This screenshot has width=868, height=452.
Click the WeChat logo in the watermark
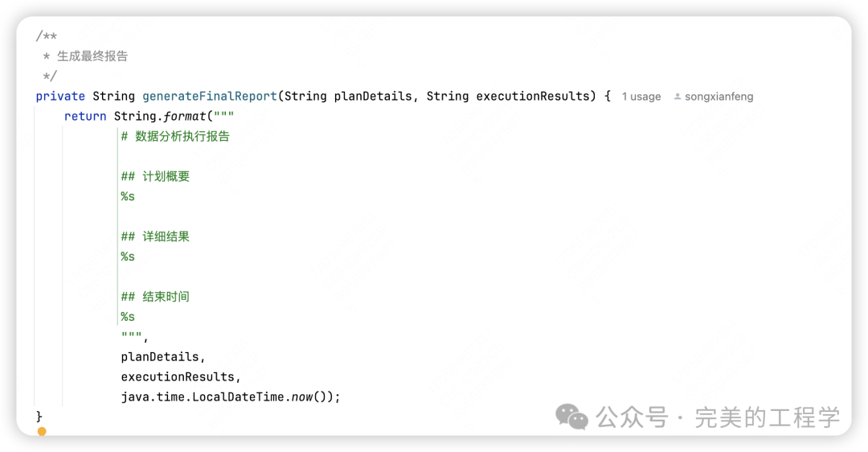point(572,417)
